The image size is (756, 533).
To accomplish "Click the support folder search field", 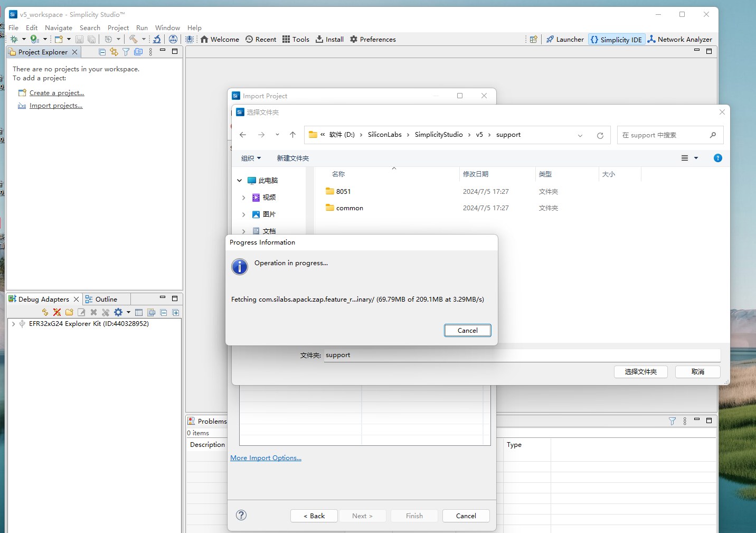I will point(670,135).
